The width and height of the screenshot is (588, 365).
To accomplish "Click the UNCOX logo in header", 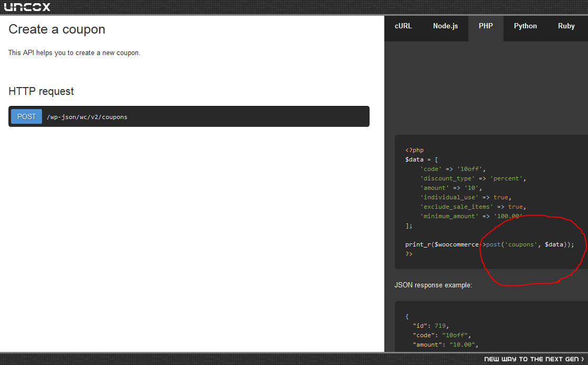I will [27, 7].
